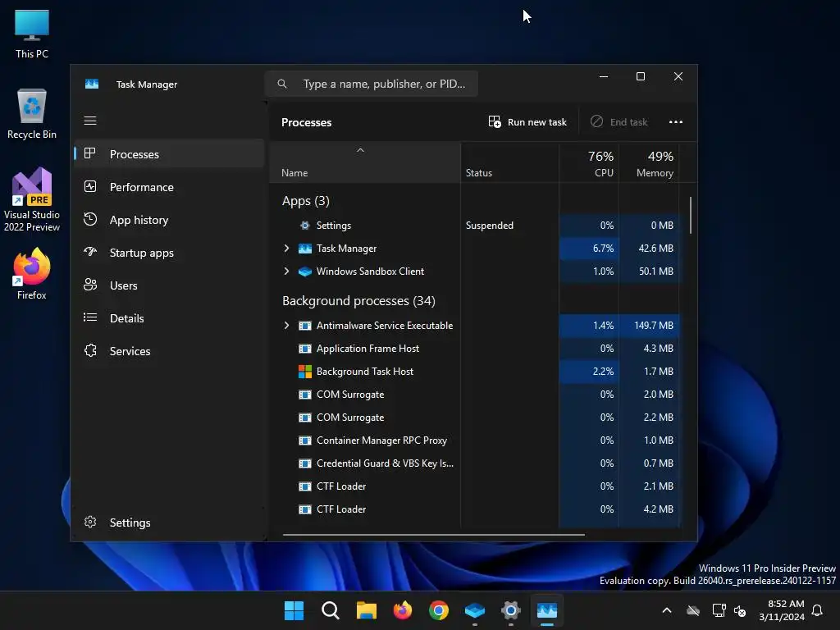The height and width of the screenshot is (630, 840).
Task: Click the Visual Studio 2022 Preview desktop shortcut
Action: pos(32,199)
